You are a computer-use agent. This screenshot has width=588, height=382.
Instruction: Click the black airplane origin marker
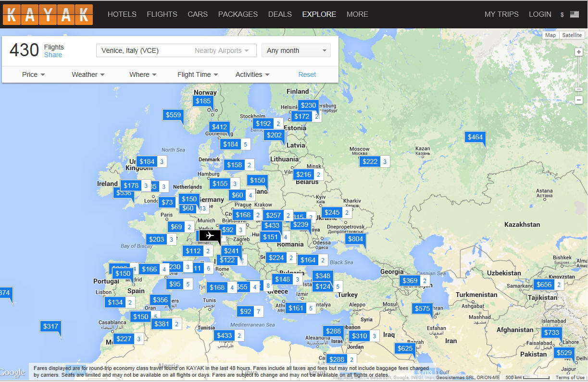[x=210, y=235]
